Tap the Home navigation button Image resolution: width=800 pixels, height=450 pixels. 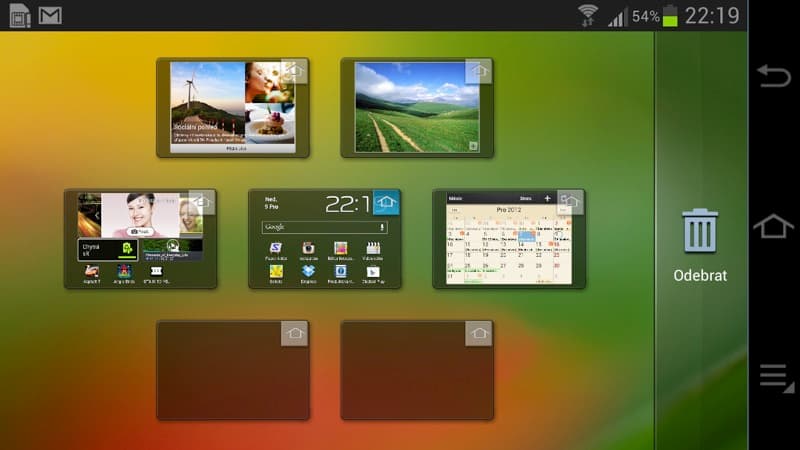pyautogui.click(x=773, y=226)
